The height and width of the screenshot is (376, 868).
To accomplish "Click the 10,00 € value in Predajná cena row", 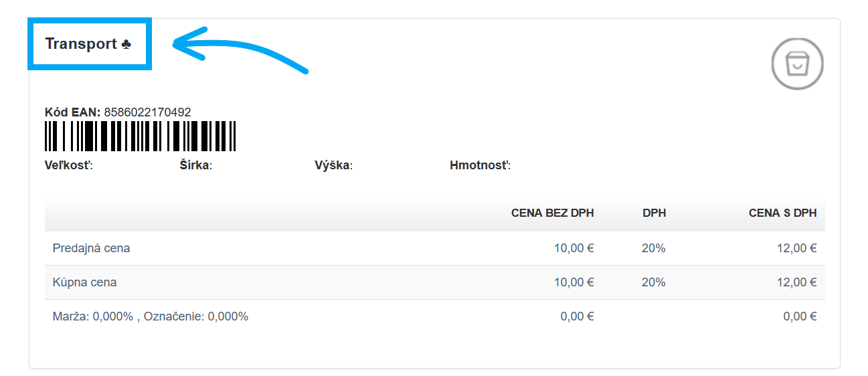I will [x=574, y=248].
